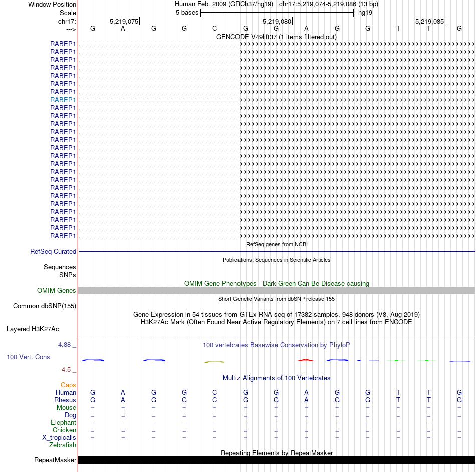
Task: Click the GENCODE V49lift37 track title
Action: (277, 37)
